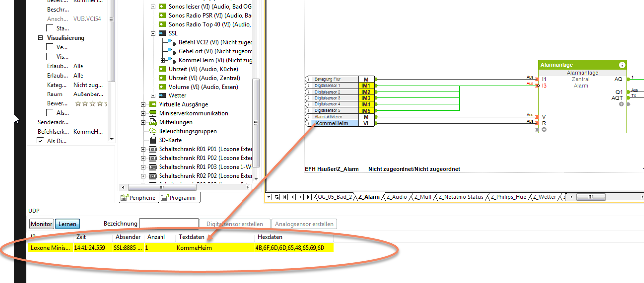Collapse the SSL tree node
Viewport: 644px width, 283px height.
click(x=153, y=33)
